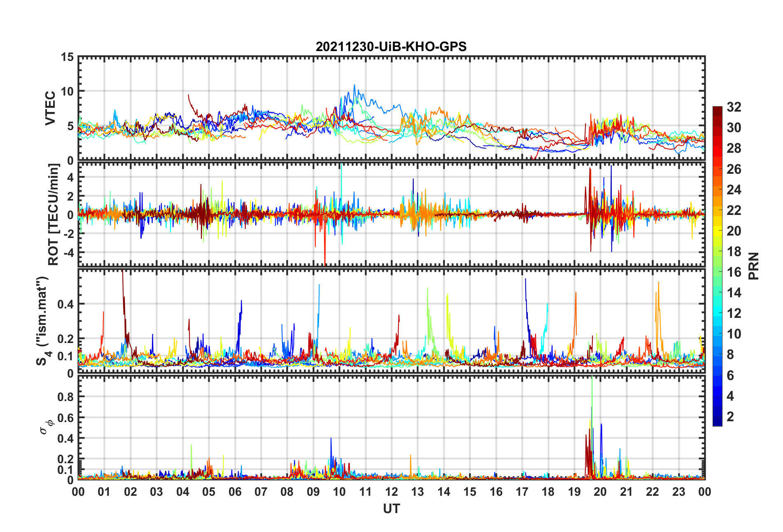Click colorbar tick label 32
Viewport: 783px width, 532px height.
tap(734, 107)
